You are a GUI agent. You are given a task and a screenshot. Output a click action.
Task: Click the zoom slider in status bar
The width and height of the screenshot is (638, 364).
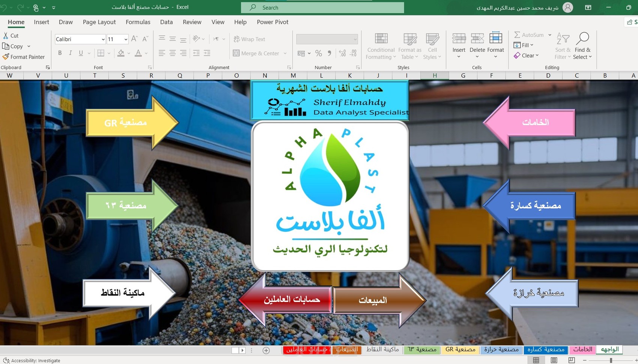click(x=611, y=360)
